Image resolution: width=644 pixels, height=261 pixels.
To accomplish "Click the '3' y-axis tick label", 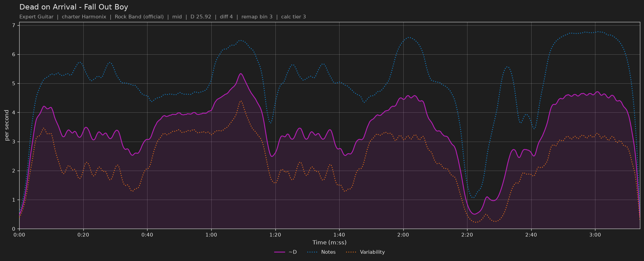I will click(x=14, y=142).
